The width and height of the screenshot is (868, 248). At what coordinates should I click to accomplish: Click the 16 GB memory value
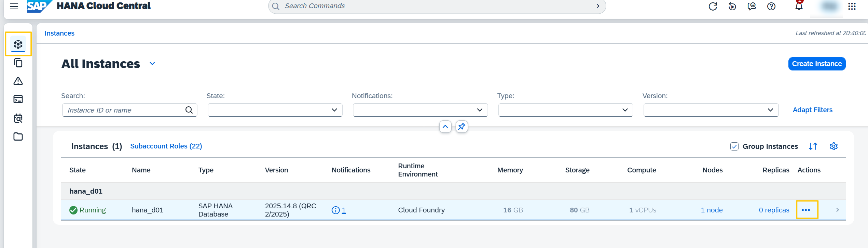tap(513, 210)
